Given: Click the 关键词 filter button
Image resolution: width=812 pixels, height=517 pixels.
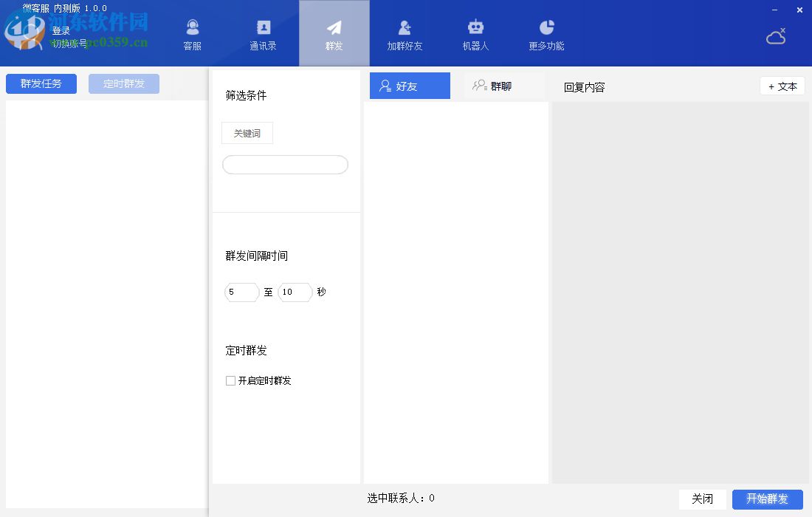Looking at the screenshot, I should (x=247, y=133).
